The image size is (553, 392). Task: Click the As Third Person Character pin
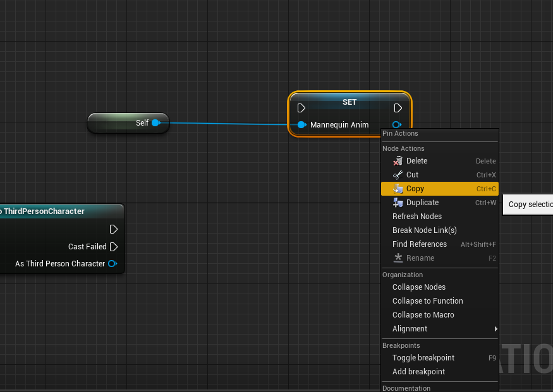[112, 263]
